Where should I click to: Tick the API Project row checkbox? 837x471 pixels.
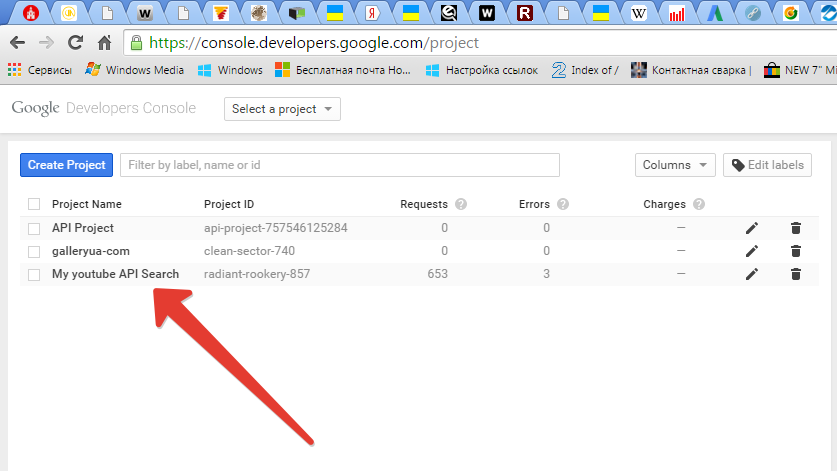tap(34, 229)
